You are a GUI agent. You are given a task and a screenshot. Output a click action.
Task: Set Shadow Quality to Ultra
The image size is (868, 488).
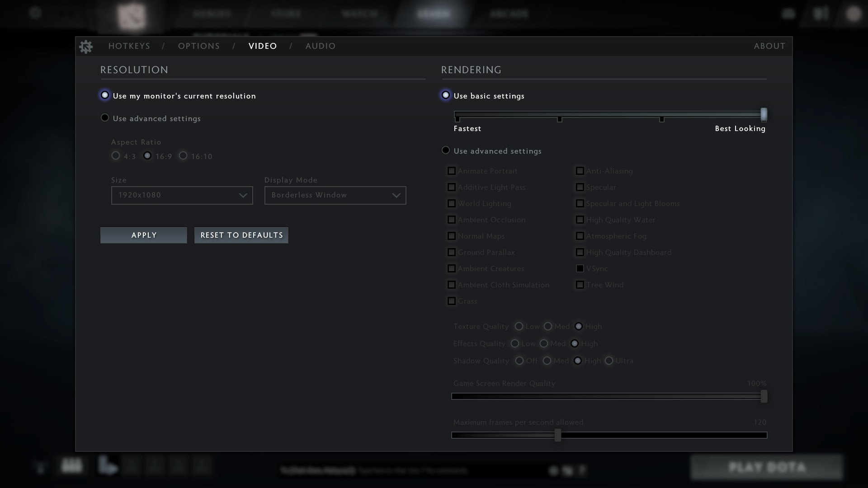click(x=609, y=361)
